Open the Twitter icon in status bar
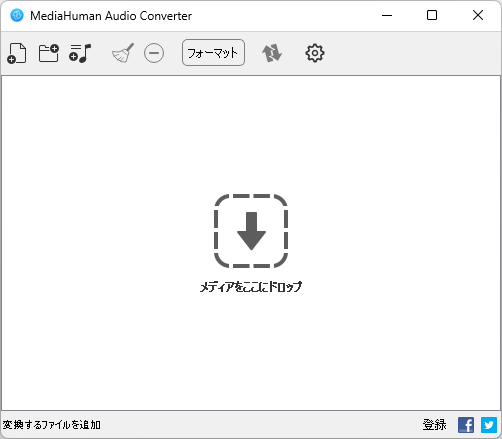 pyautogui.click(x=489, y=425)
